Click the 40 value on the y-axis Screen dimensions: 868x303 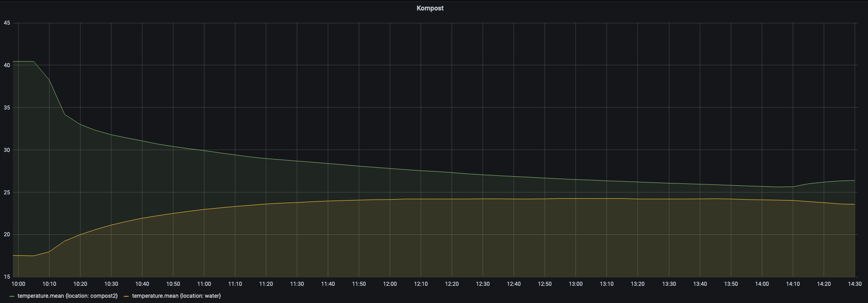(x=7, y=65)
